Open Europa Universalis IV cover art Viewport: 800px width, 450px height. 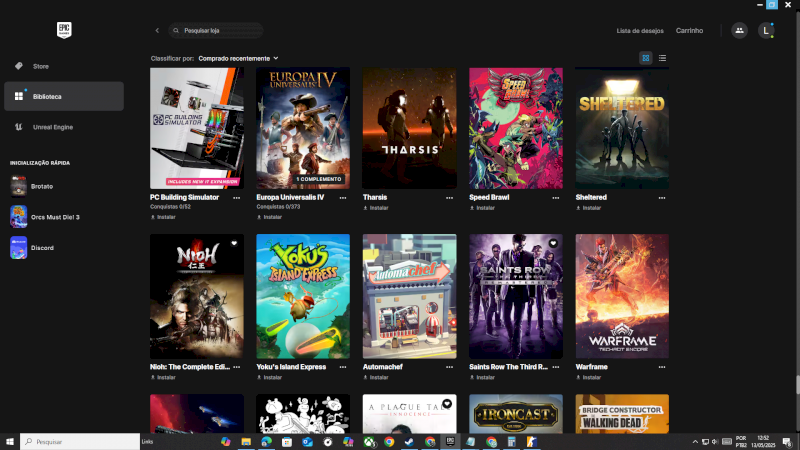click(x=303, y=128)
